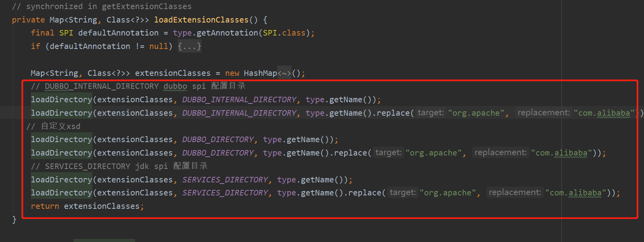Click the method's closing brace
Screen dimensions: 644x242
pos(14,219)
